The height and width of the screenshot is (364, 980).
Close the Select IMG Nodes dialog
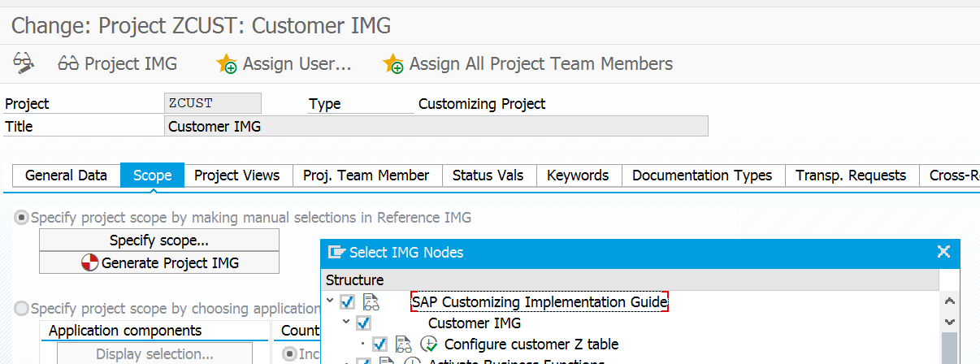943,252
